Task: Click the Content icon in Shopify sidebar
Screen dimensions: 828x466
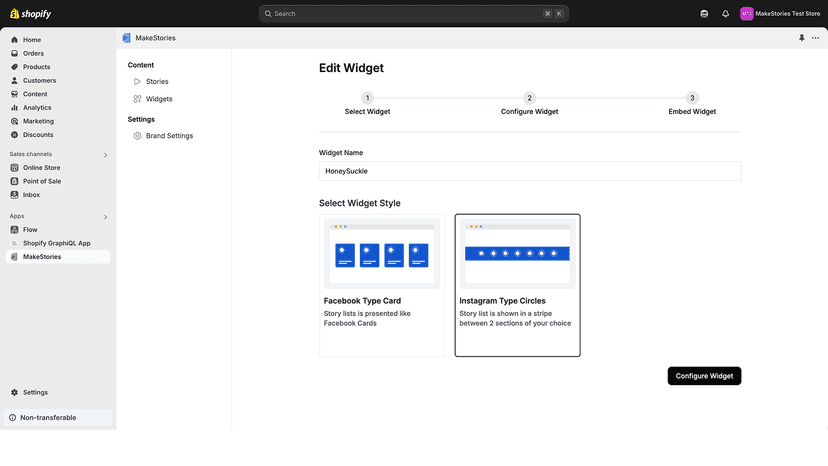Action: (x=14, y=94)
